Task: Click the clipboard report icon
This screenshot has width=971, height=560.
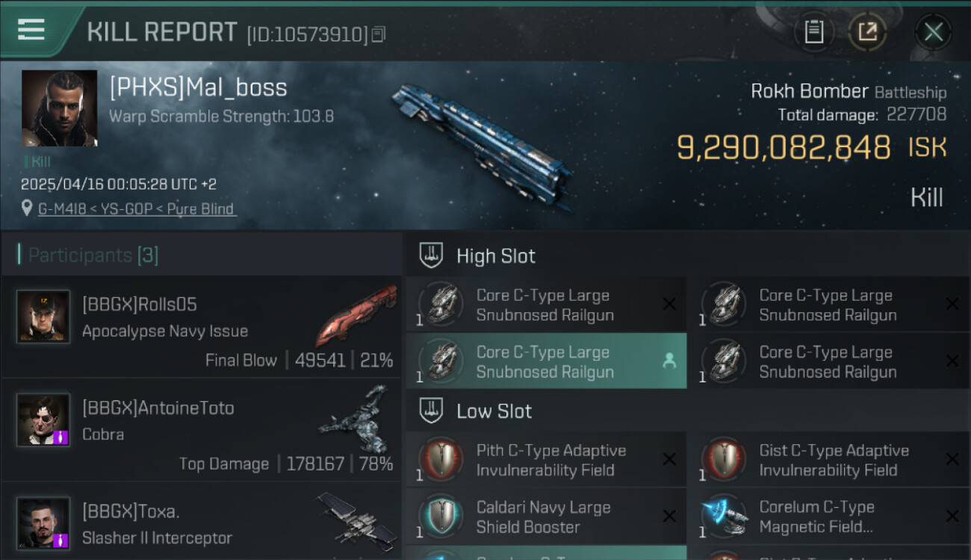Action: 813,32
